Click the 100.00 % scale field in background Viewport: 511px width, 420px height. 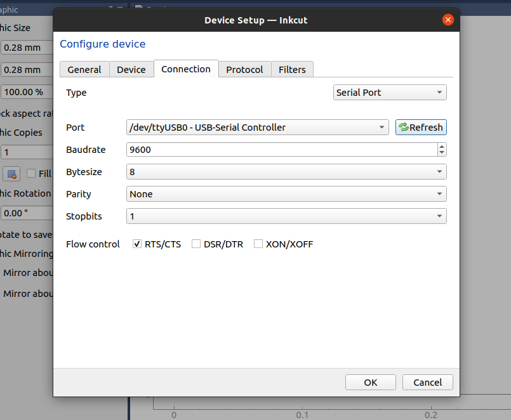point(27,92)
